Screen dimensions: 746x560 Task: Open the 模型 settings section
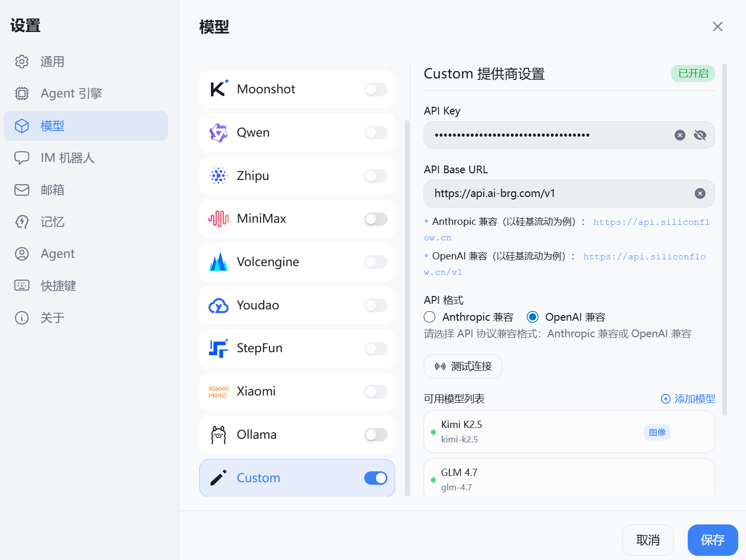pos(52,125)
